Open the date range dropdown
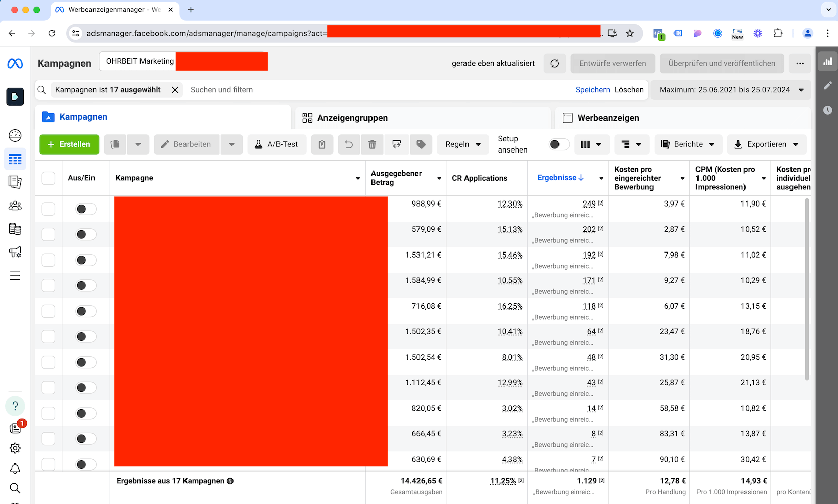This screenshot has height=504, width=838. [730, 90]
